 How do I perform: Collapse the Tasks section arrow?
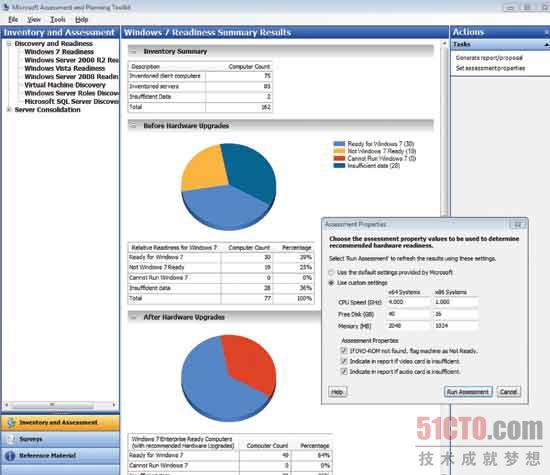[x=546, y=45]
